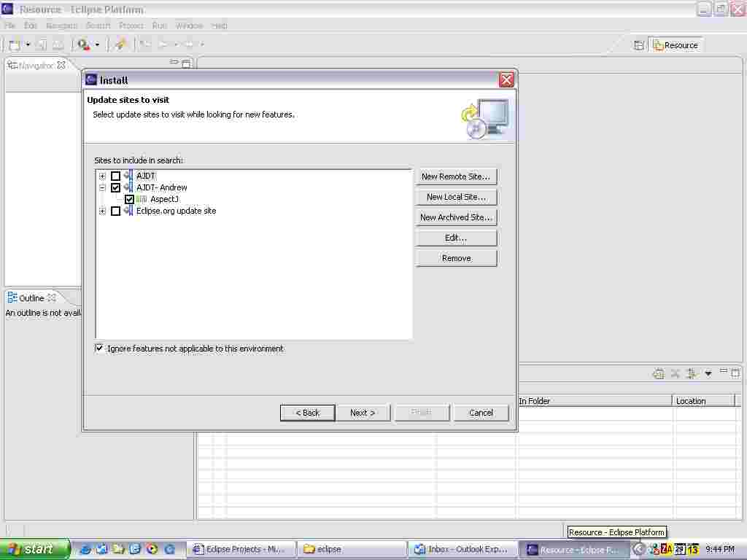Click the Edit site button
Viewport: 747px width, 560px height.
tap(456, 238)
